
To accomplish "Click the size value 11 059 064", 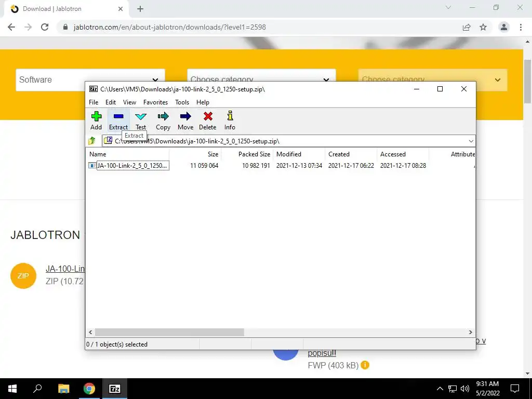I will pyautogui.click(x=204, y=166).
